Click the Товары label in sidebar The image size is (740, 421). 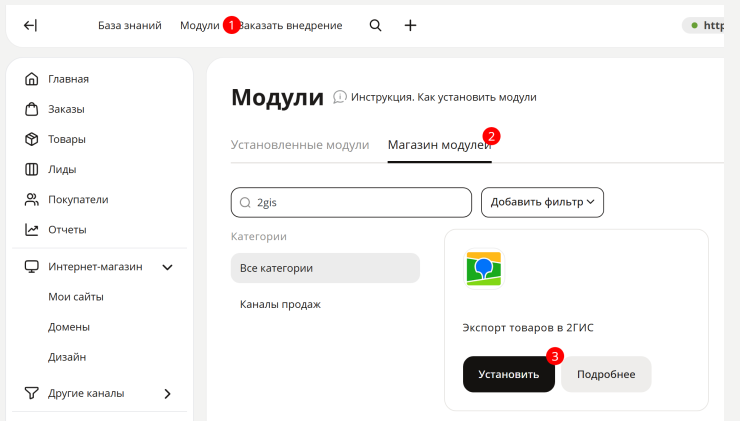point(67,139)
